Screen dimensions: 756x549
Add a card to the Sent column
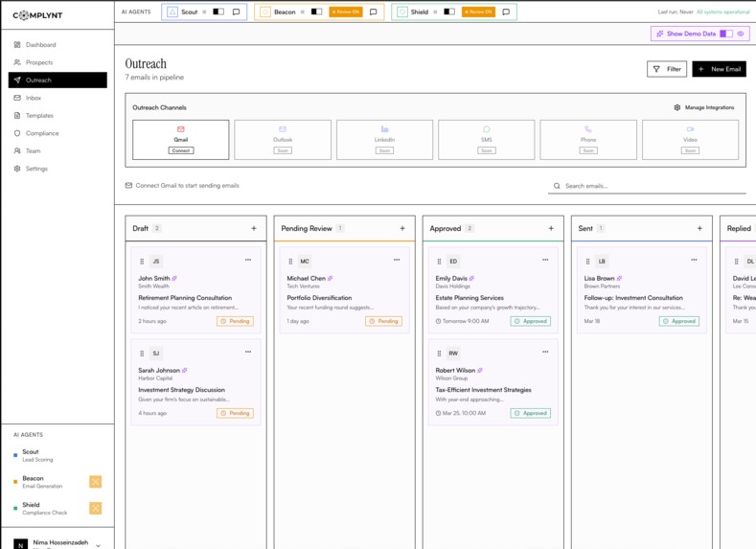(699, 228)
